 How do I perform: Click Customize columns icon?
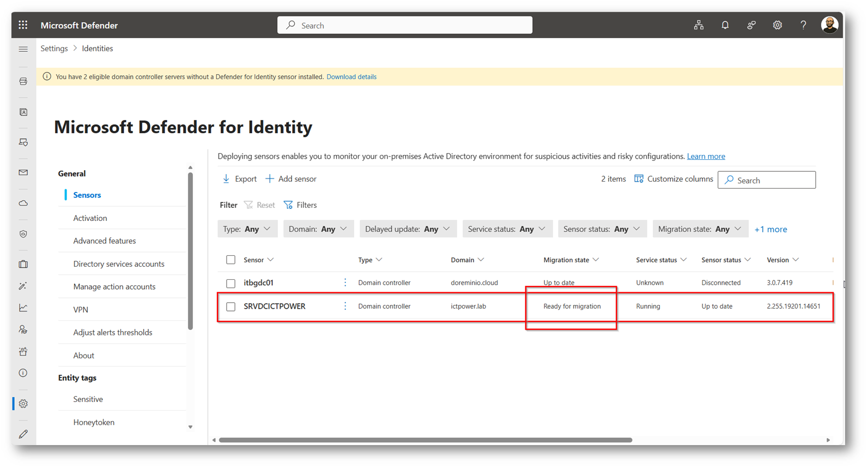[x=639, y=179]
